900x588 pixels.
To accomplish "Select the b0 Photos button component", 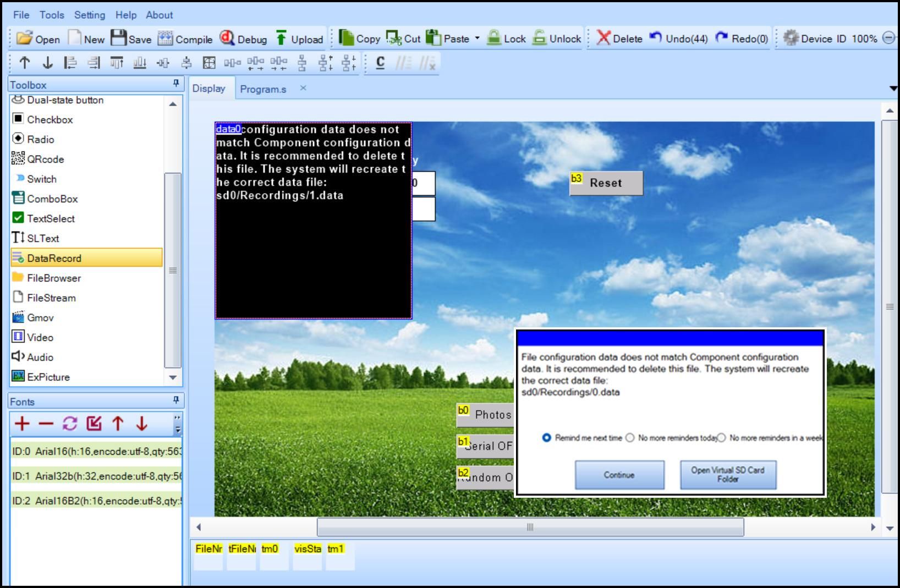I will [485, 415].
